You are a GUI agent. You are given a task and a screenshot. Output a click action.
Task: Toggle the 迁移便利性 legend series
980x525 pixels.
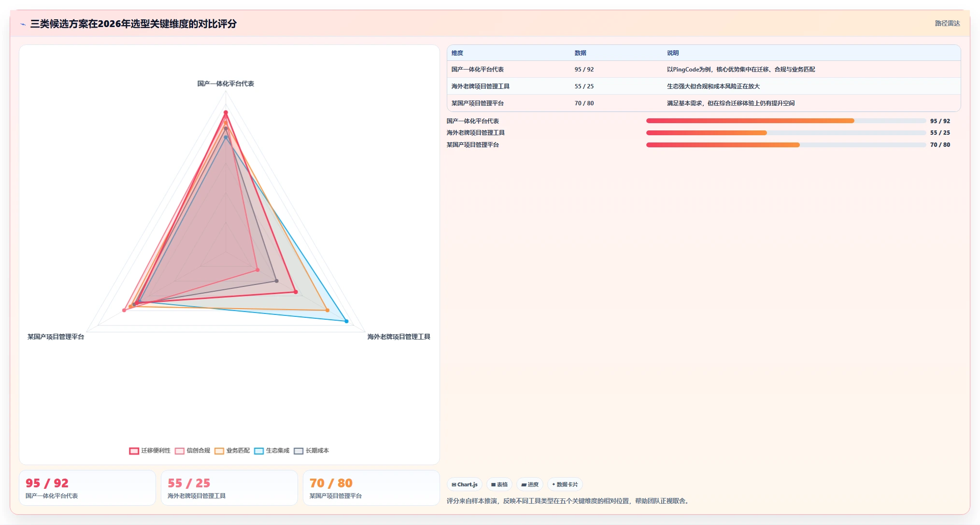pyautogui.click(x=150, y=451)
